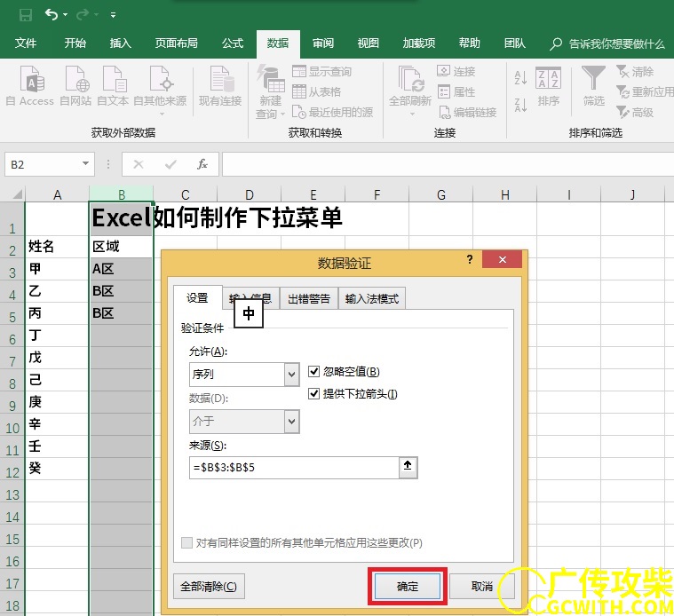Click Edit Links (编辑链接)
The image size is (674, 616).
click(467, 112)
